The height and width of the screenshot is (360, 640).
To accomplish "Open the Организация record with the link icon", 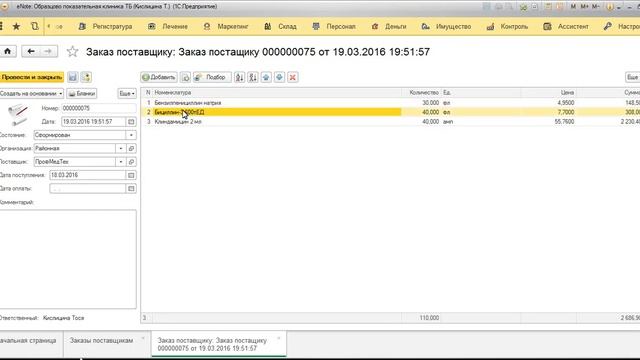I will point(131,149).
